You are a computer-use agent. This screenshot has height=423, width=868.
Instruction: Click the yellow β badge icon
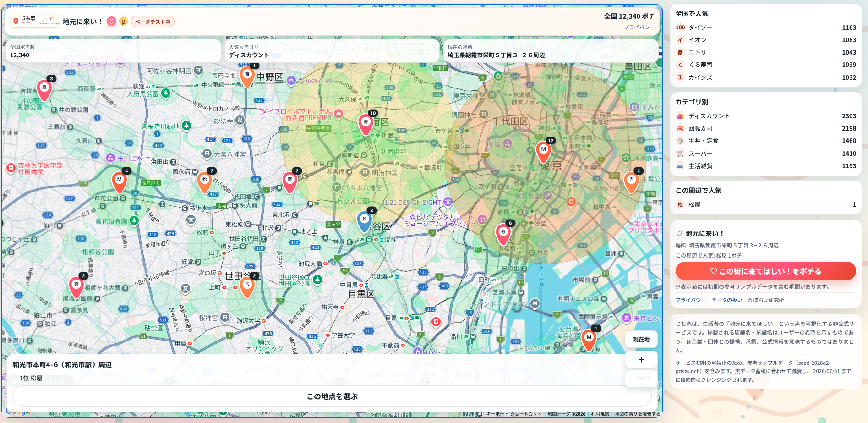click(x=123, y=22)
